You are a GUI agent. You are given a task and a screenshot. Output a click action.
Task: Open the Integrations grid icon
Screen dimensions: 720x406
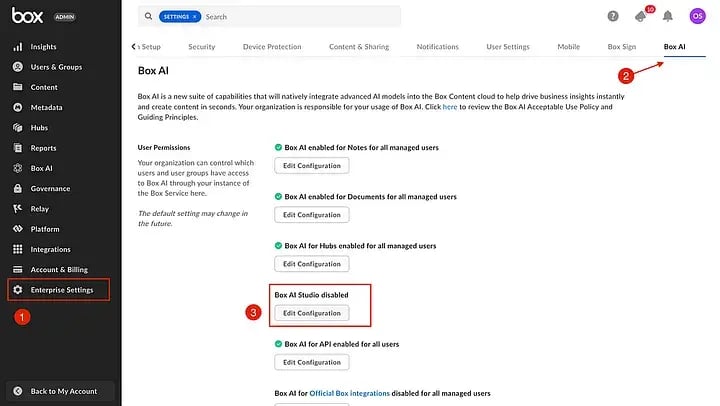click(17, 249)
